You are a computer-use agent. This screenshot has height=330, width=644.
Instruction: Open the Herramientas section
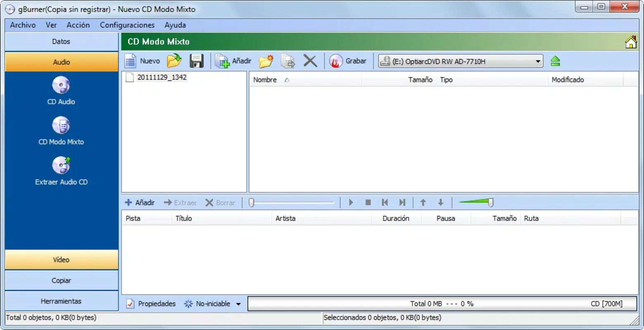tap(61, 301)
